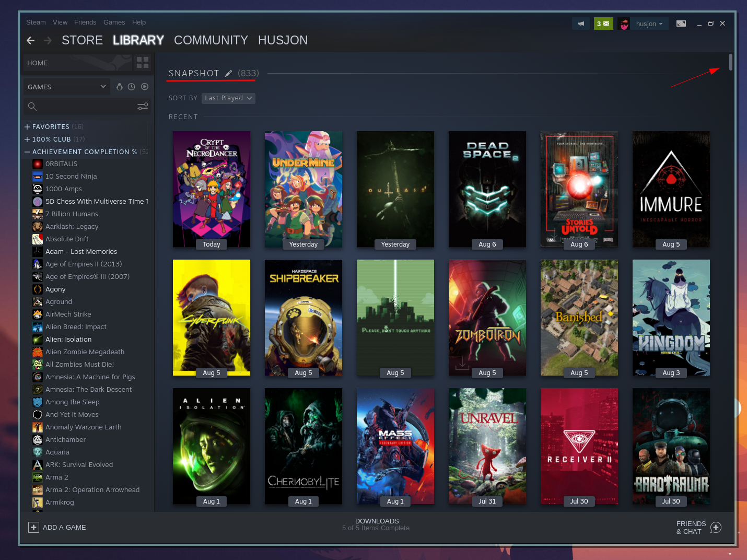
Task: Open the View menu
Action: click(x=60, y=22)
